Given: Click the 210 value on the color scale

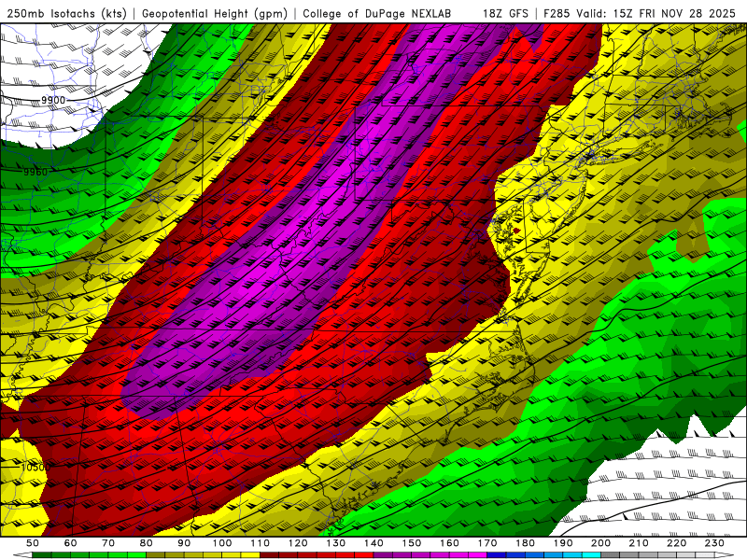Looking at the screenshot, I should pos(639,543).
